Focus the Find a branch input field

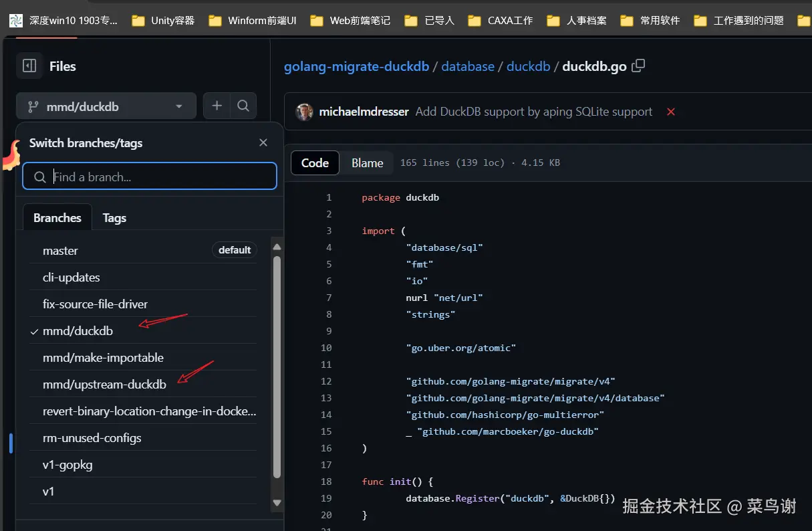(150, 177)
